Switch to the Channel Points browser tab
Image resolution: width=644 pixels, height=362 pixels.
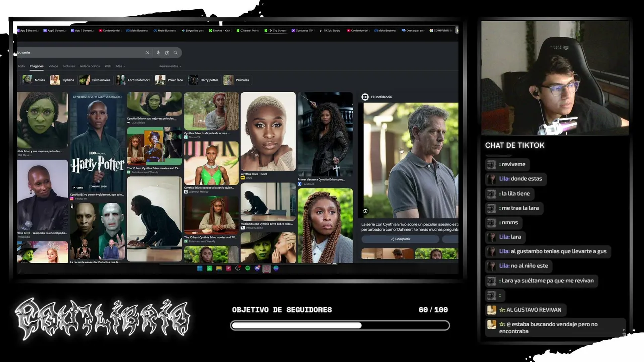pos(248,30)
